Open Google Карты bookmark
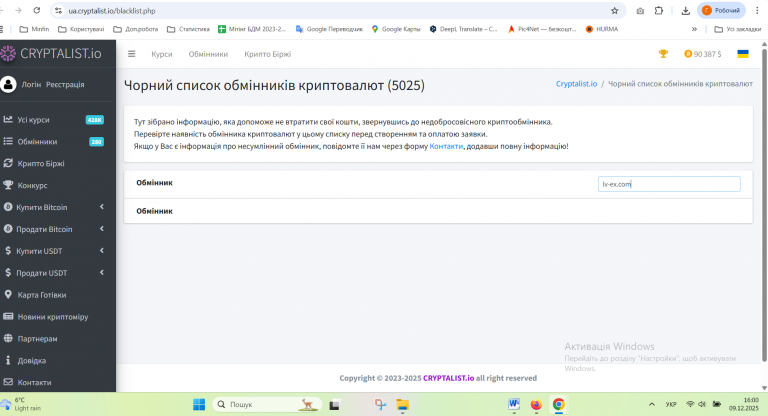This screenshot has width=768, height=416. [396, 29]
